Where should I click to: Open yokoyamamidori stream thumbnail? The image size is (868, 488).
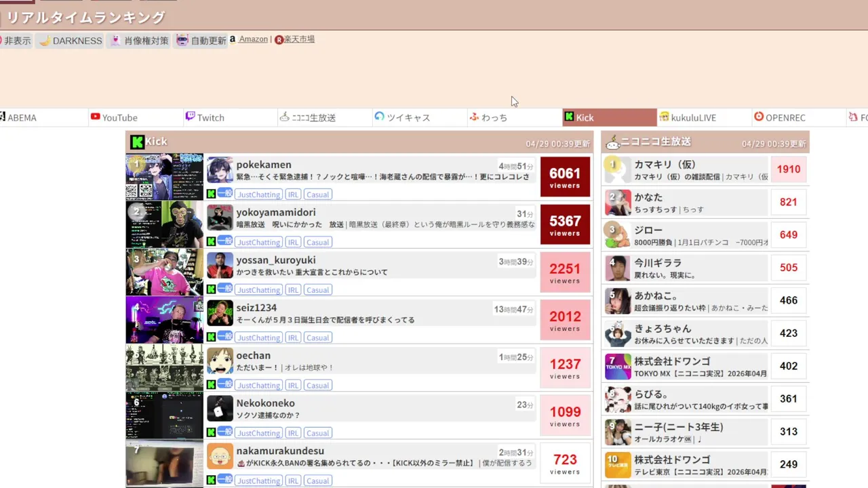(x=164, y=224)
